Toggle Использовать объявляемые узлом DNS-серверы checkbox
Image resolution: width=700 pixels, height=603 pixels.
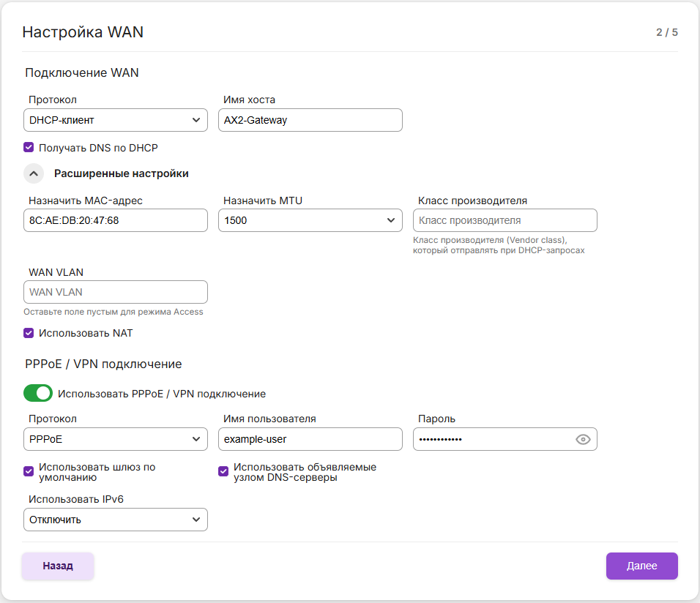[224, 472]
